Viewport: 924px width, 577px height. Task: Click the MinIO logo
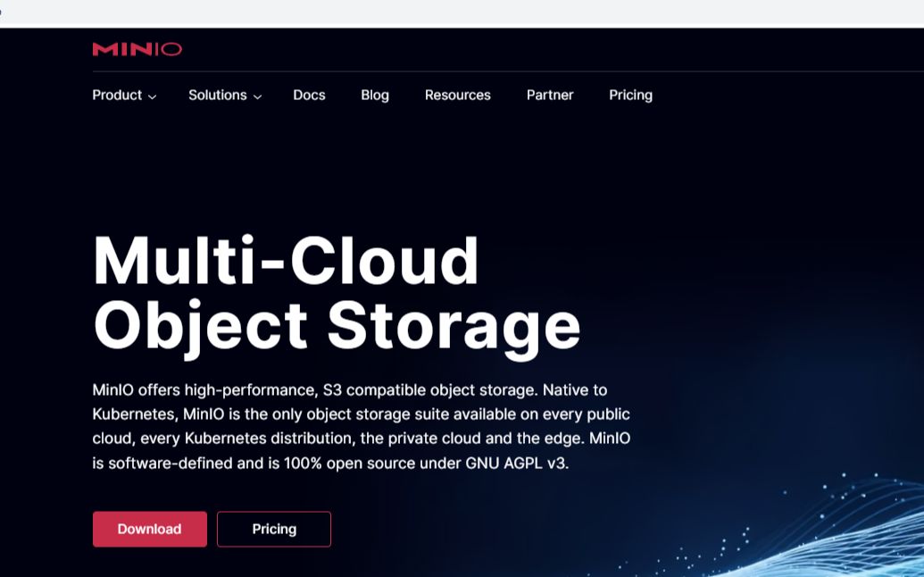pos(137,49)
